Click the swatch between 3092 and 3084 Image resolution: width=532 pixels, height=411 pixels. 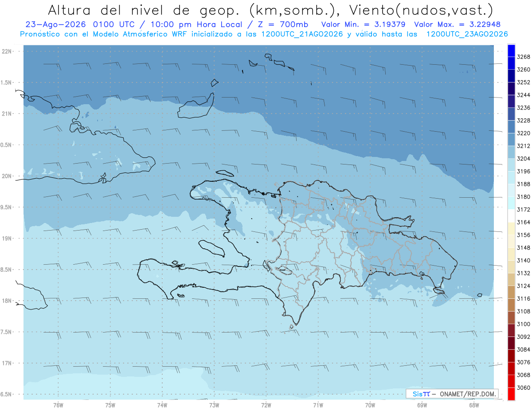[511, 343]
